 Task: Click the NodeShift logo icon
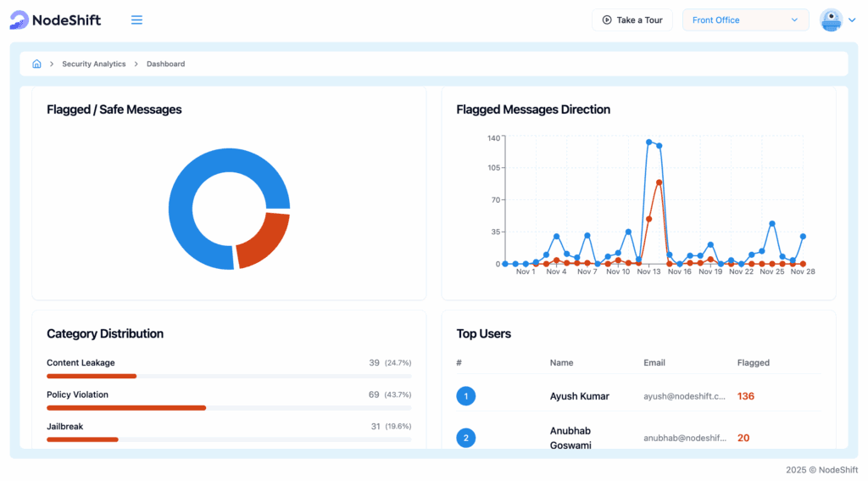[19, 20]
